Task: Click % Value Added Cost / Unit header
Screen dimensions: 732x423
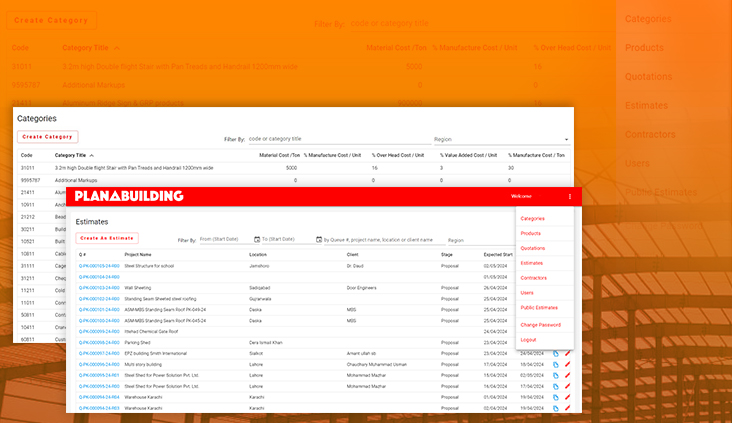Action: pyautogui.click(x=468, y=155)
